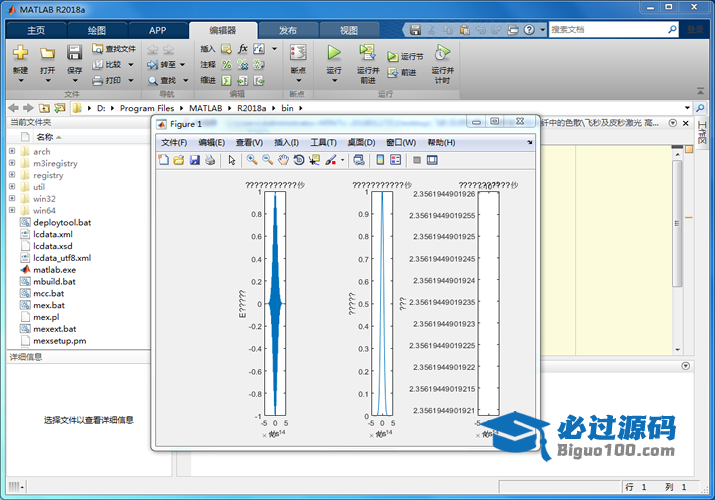This screenshot has height=500, width=715.
Task: Select the Data Cursor tool
Action: [x=314, y=160]
